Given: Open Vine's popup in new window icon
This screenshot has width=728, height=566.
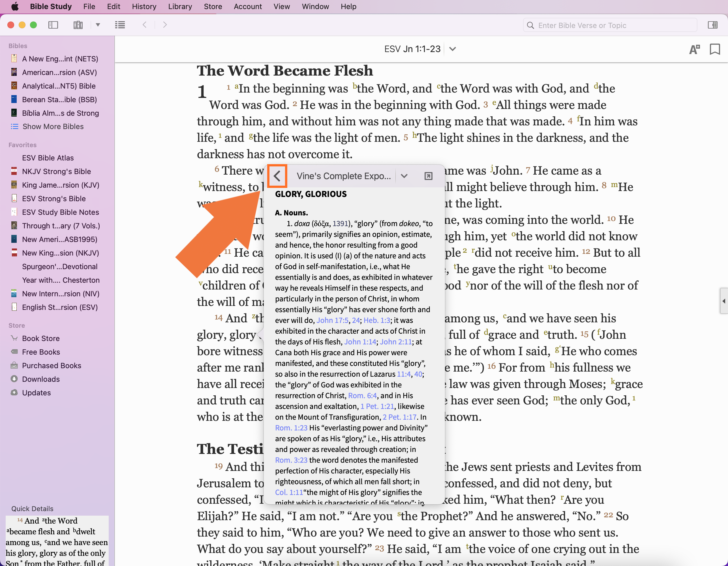Looking at the screenshot, I should point(428,176).
